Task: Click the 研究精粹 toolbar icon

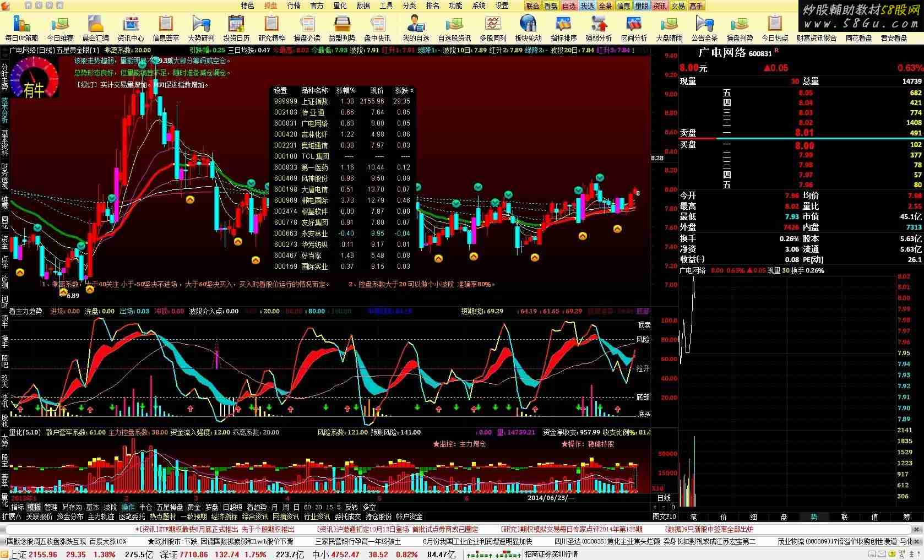Action: pyautogui.click(x=271, y=28)
